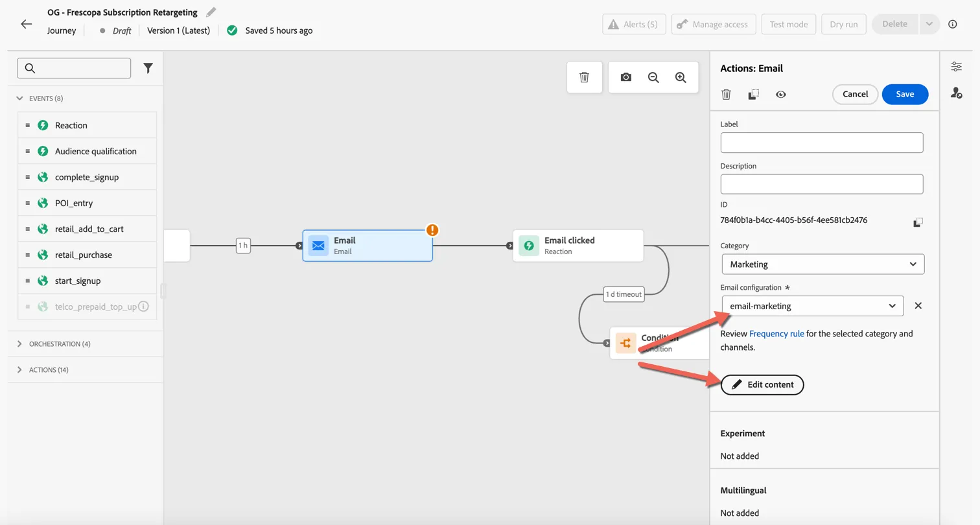Select the Email node on the canvas
The image size is (980, 525).
coord(367,246)
